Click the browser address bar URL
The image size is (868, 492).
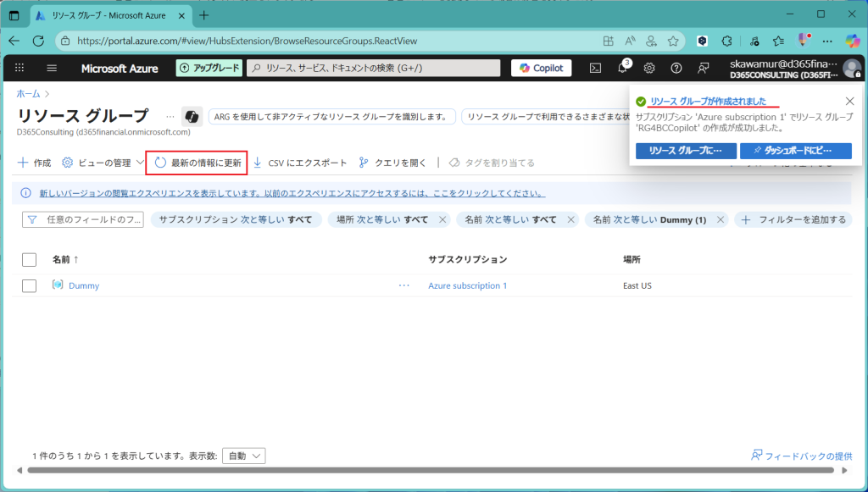coord(247,41)
